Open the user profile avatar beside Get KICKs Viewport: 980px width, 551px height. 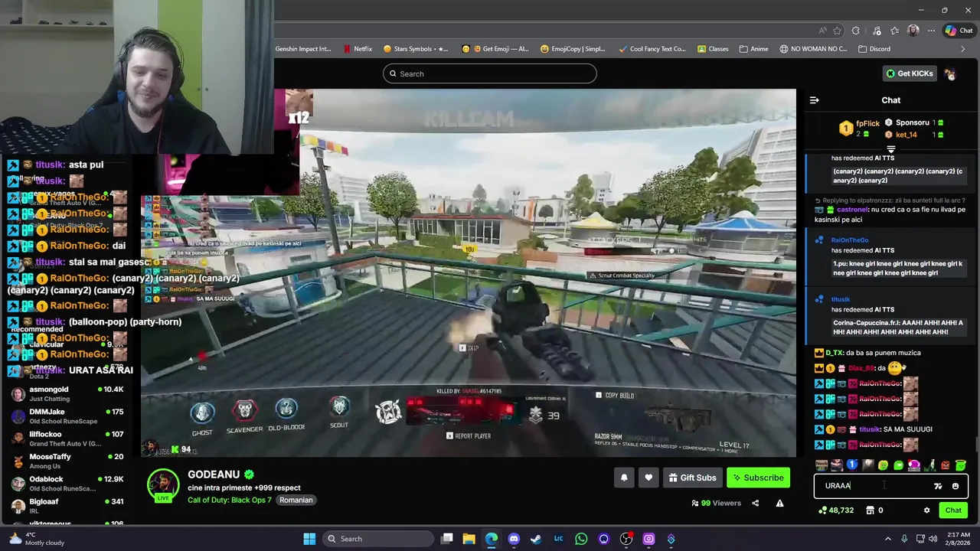click(x=950, y=73)
